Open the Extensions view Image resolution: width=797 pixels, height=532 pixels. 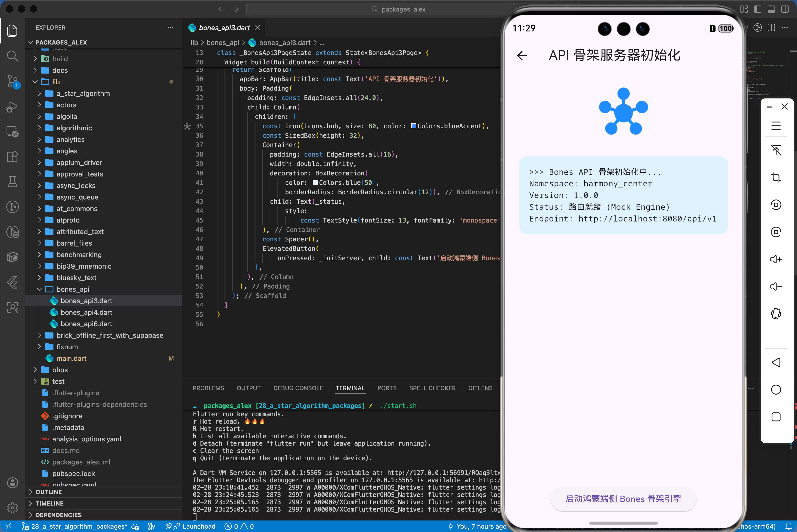(x=13, y=157)
